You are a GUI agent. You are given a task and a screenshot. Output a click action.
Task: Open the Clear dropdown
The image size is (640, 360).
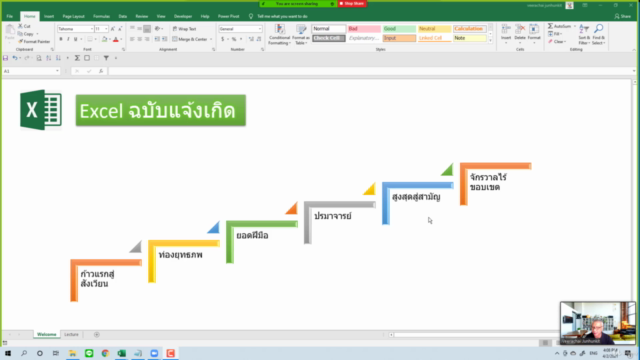tap(557, 42)
